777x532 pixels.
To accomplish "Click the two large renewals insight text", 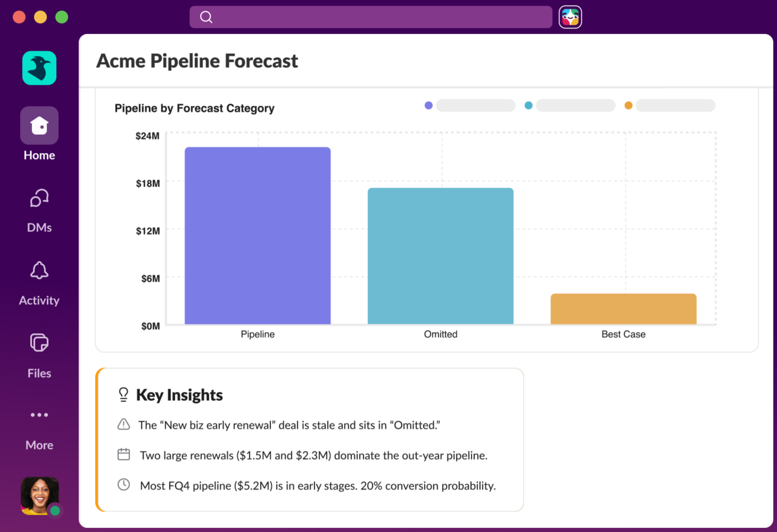I will 314,455.
